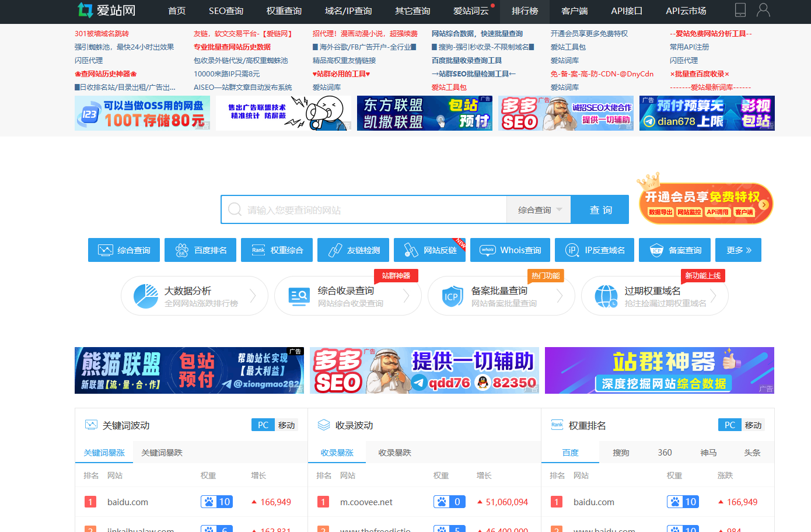Click the chevron on 备案批量查询 card
This screenshot has height=532, width=811.
[560, 296]
